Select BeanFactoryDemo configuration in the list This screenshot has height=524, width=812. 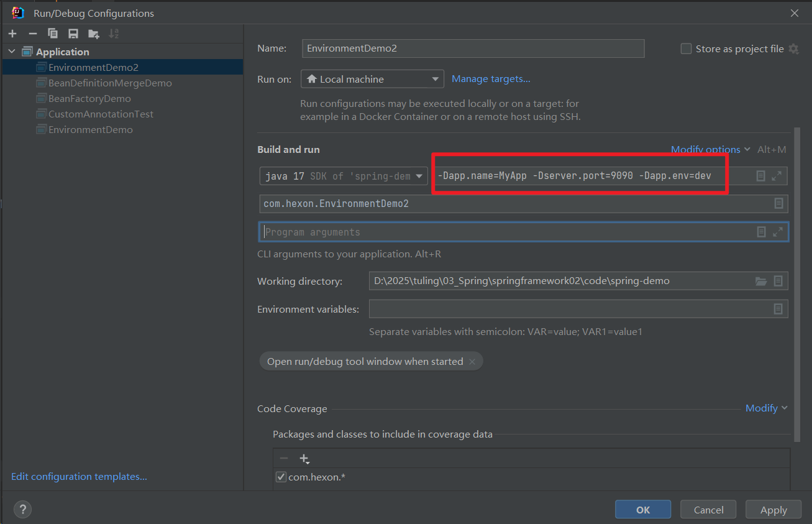point(89,98)
